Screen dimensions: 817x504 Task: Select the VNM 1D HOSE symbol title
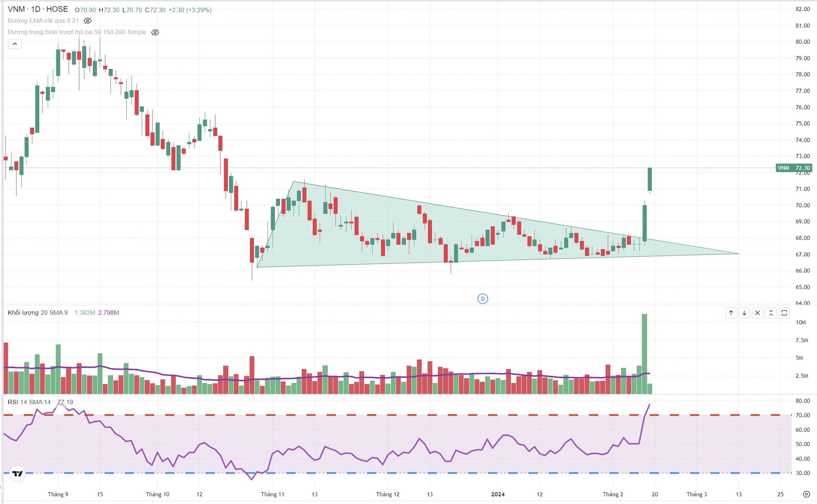(x=37, y=9)
